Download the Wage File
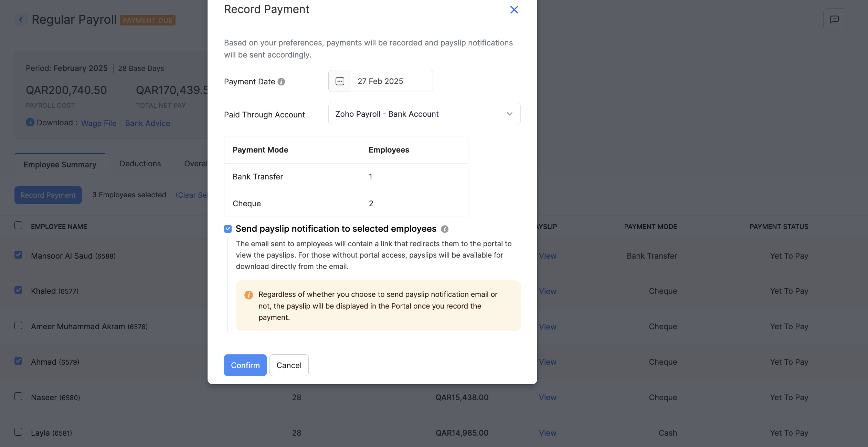Viewport: 868px width, 447px height. 98,123
